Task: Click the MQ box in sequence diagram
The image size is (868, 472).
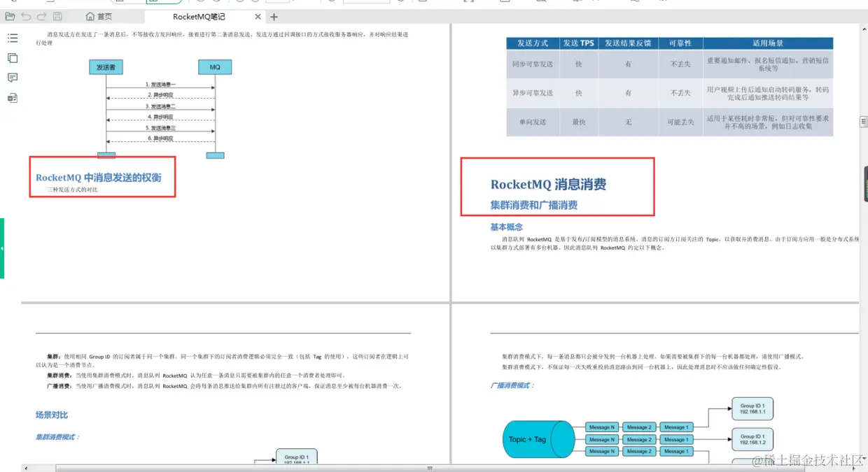Action: click(x=215, y=67)
